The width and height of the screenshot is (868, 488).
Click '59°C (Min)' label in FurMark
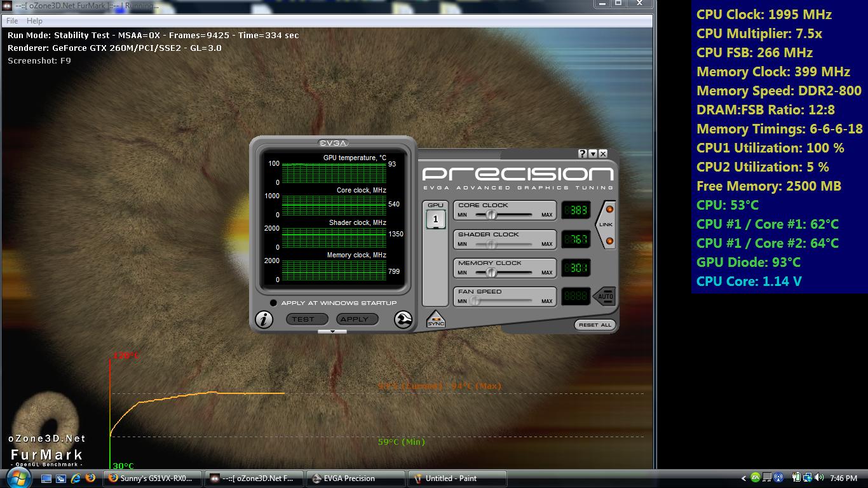point(402,442)
